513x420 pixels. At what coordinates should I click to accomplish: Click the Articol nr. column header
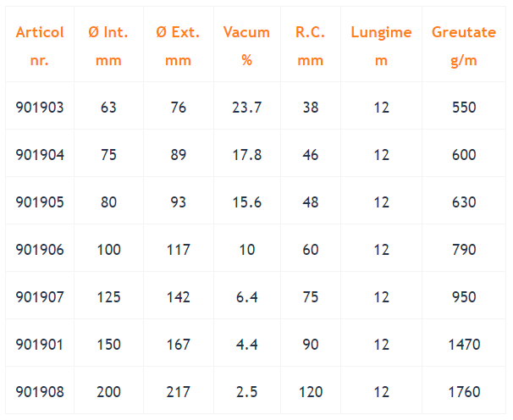[40, 46]
